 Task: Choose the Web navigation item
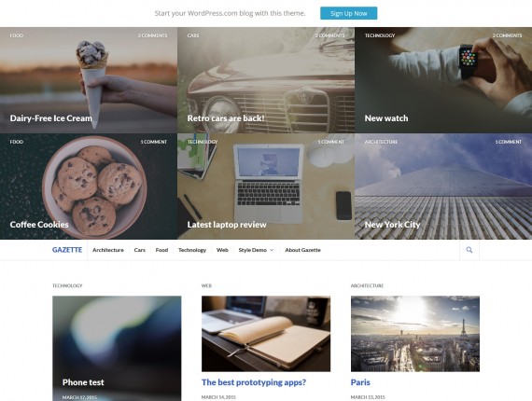click(x=222, y=250)
